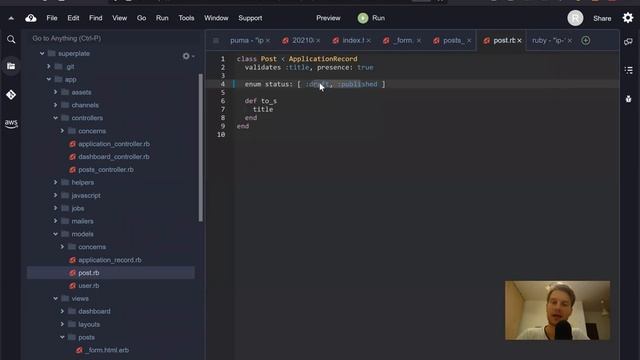Collapse the superplate root folder

point(42,53)
